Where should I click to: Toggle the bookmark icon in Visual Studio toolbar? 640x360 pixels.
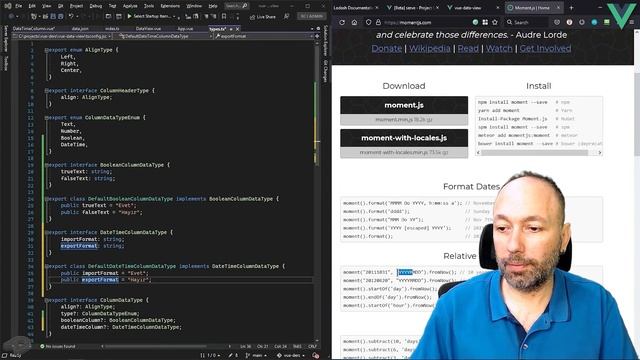click(224, 16)
